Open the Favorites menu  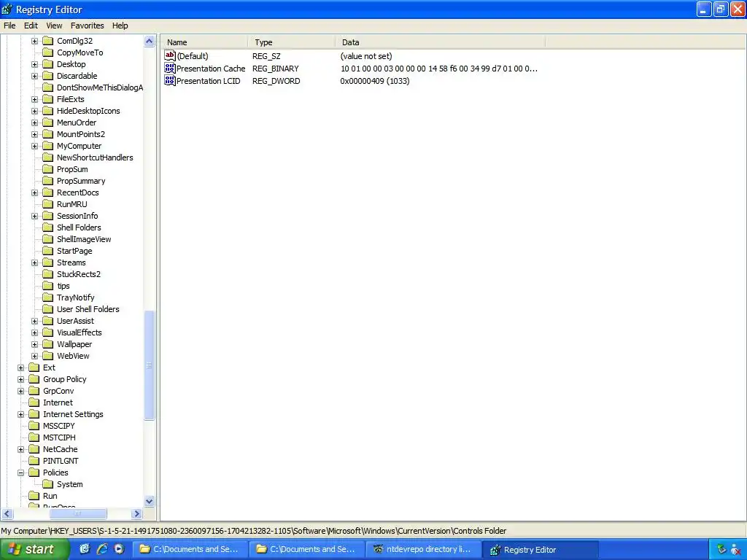point(88,26)
